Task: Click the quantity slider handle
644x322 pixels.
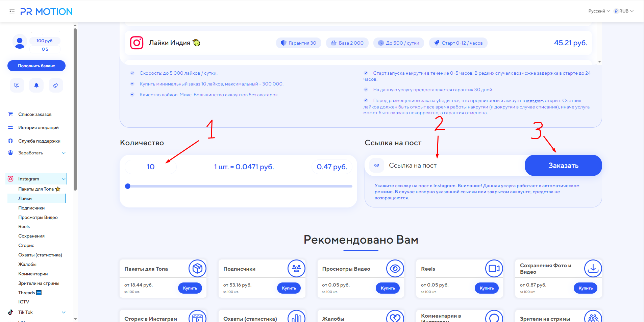Action: click(x=128, y=186)
